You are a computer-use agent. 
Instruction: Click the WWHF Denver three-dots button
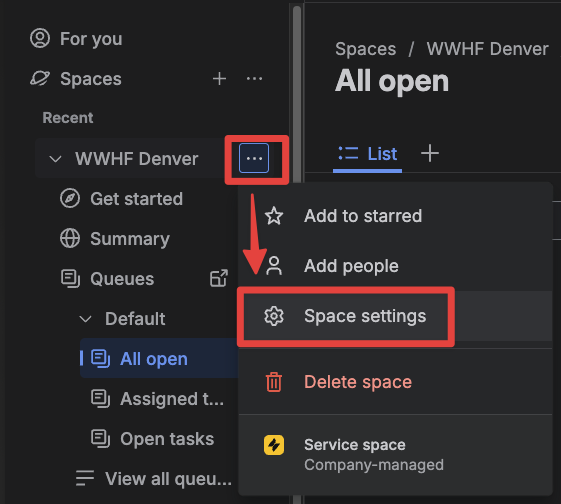[254, 158]
